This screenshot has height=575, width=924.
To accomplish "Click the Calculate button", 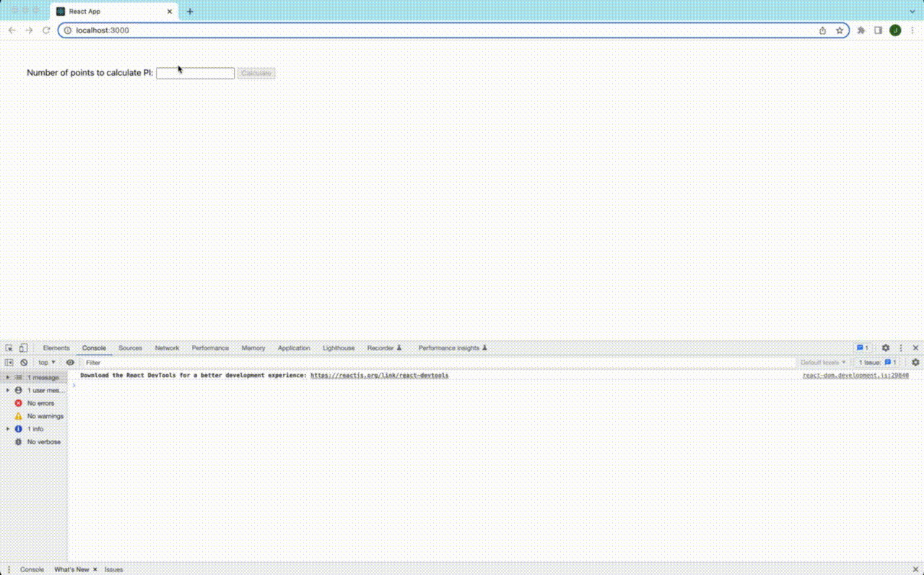I will pyautogui.click(x=256, y=73).
